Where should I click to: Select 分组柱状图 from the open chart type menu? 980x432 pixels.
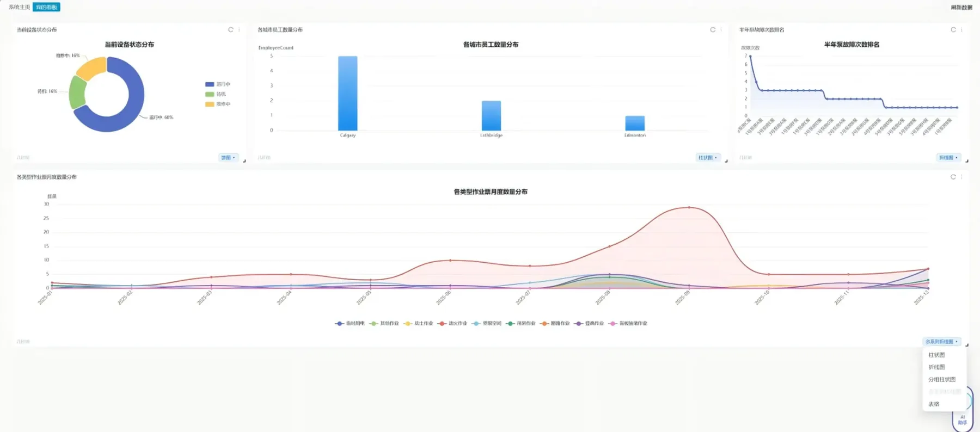point(942,380)
